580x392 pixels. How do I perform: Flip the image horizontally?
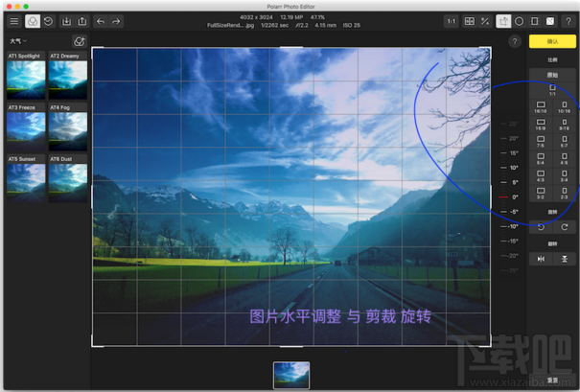pos(541,259)
